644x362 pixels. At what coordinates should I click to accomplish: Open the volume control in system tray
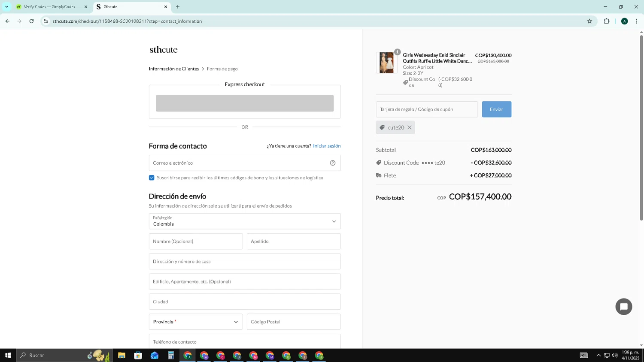615,355
